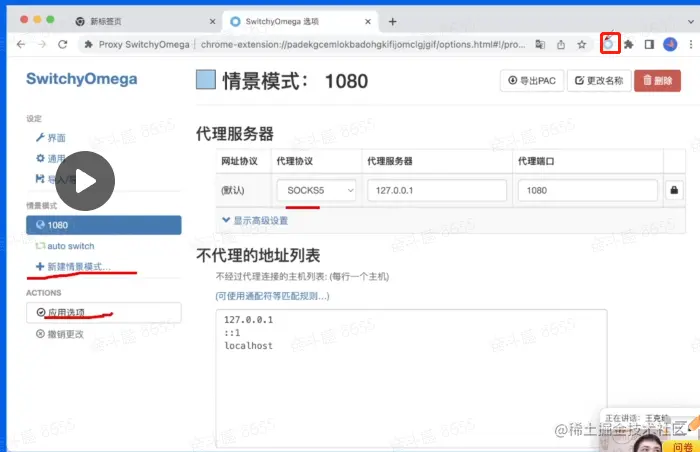
Task: Select the 1080 profile in sidebar
Action: tap(104, 225)
